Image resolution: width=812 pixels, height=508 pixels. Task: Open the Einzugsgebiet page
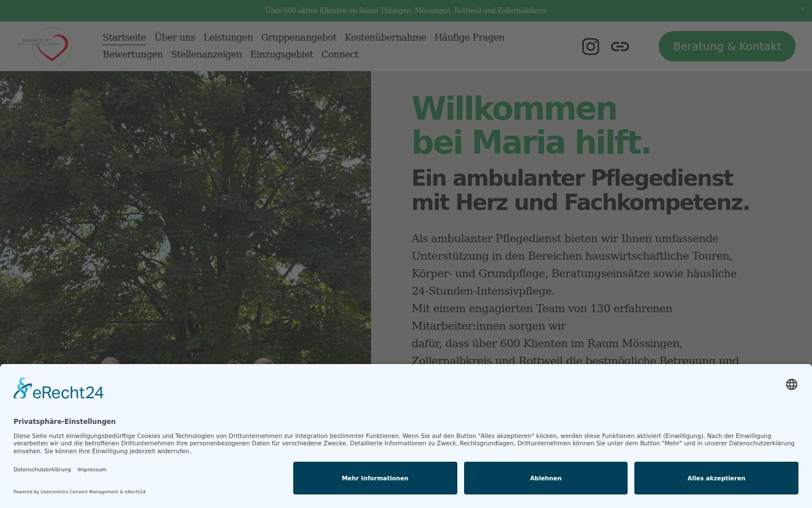coord(281,54)
